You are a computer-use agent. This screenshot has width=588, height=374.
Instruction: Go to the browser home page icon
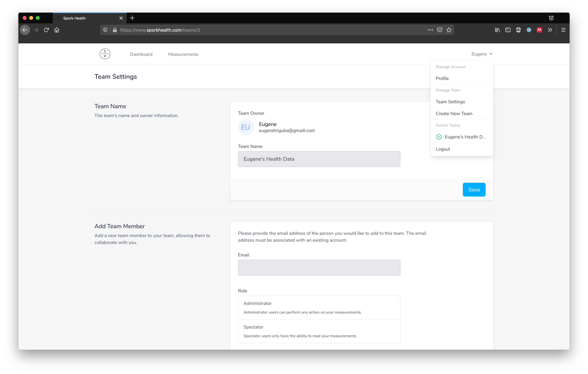pos(57,30)
